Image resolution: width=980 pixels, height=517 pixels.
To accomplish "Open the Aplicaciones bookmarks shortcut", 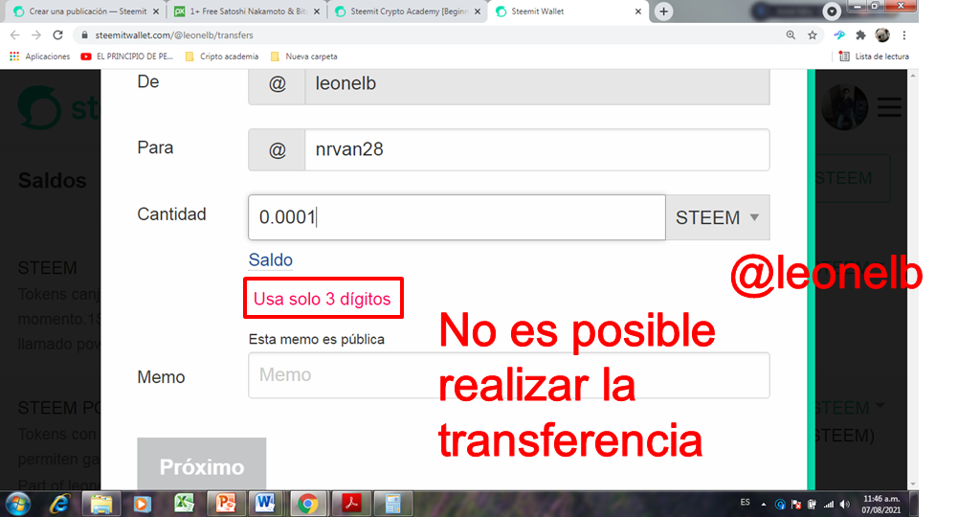I will pos(40,56).
